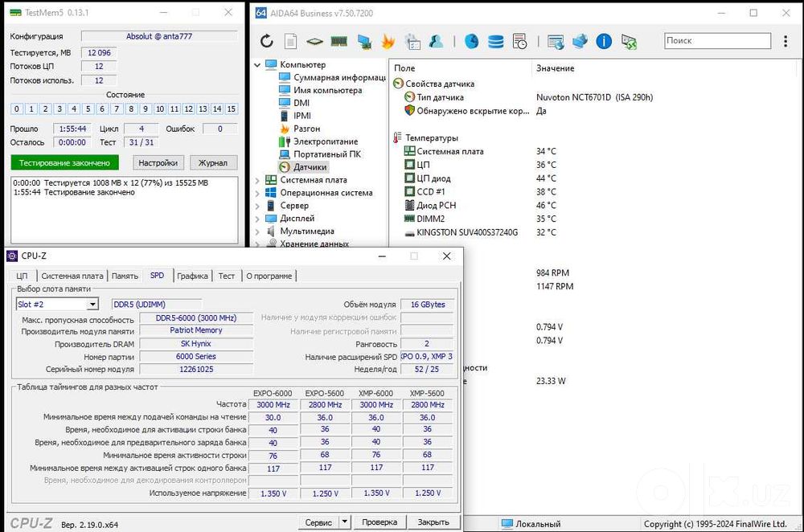Open the О программе tab
The width and height of the screenshot is (804, 532).
[x=269, y=276]
